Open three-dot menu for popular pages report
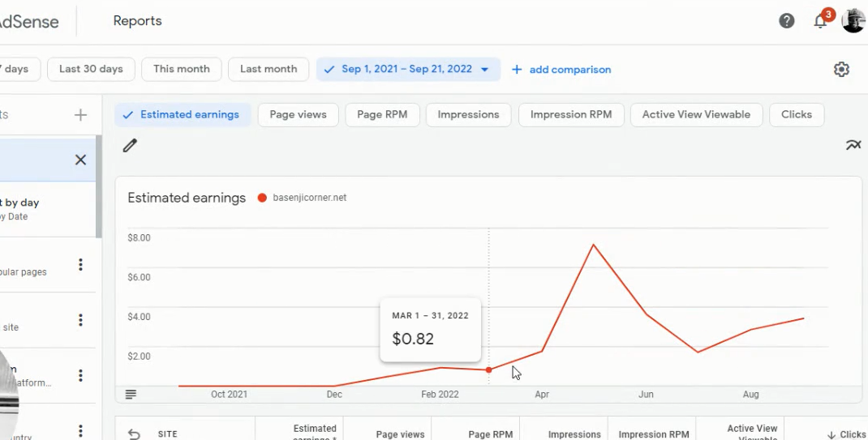This screenshot has width=868, height=440. coord(80,264)
